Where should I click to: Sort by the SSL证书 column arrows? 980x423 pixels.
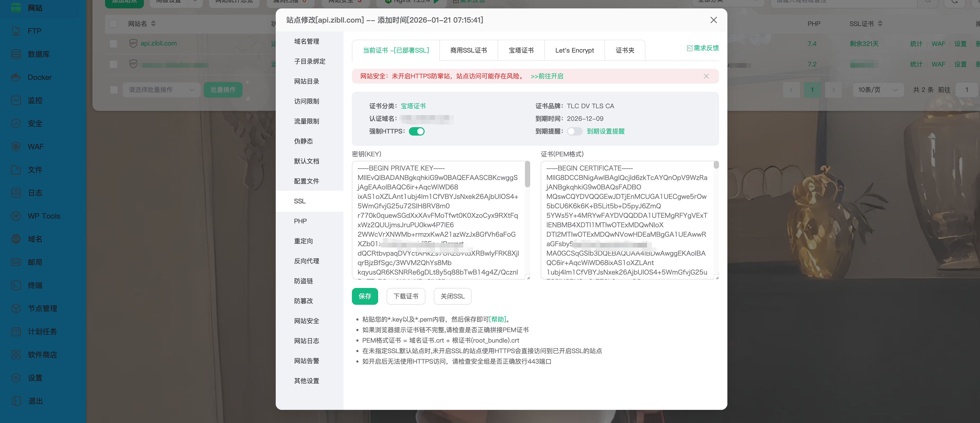coord(880,24)
